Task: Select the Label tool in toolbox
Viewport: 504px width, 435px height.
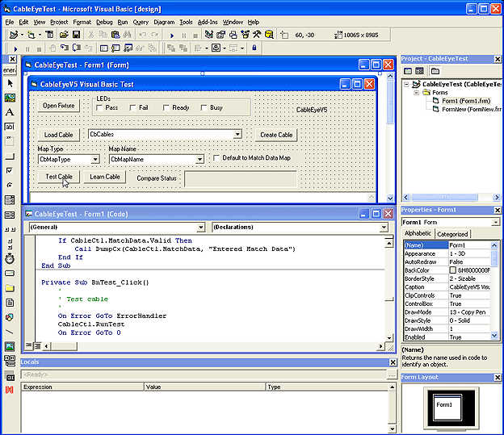Action: (x=10, y=112)
